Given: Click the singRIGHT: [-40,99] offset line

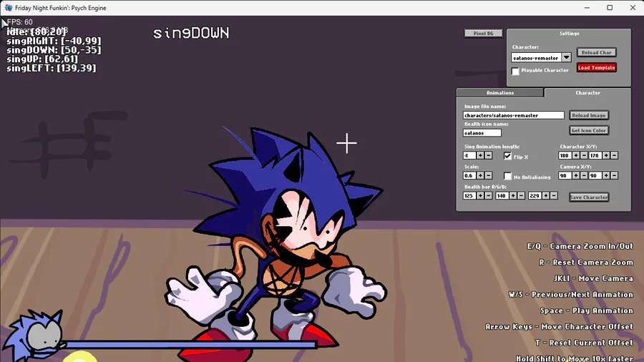Looking at the screenshot, I should tap(54, 41).
